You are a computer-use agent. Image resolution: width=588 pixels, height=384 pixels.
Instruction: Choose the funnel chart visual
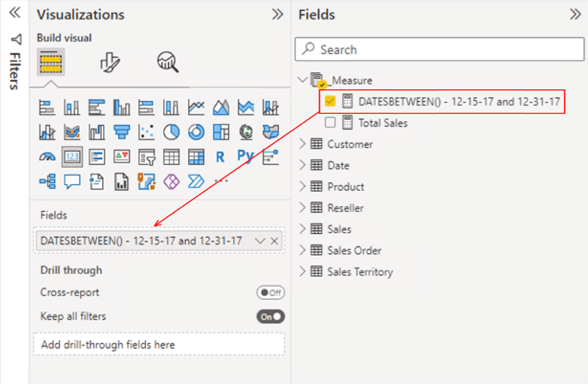(121, 132)
